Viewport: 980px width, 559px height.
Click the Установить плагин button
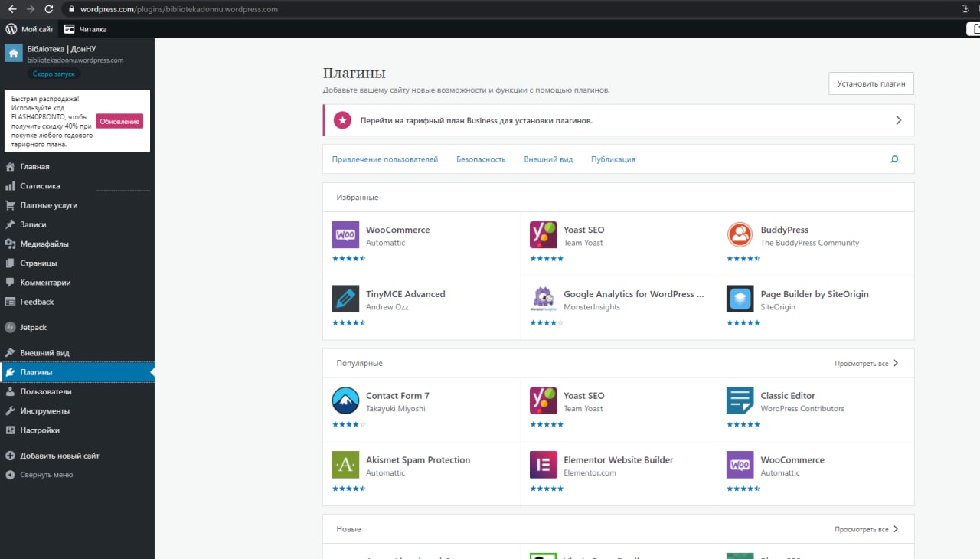(x=871, y=83)
